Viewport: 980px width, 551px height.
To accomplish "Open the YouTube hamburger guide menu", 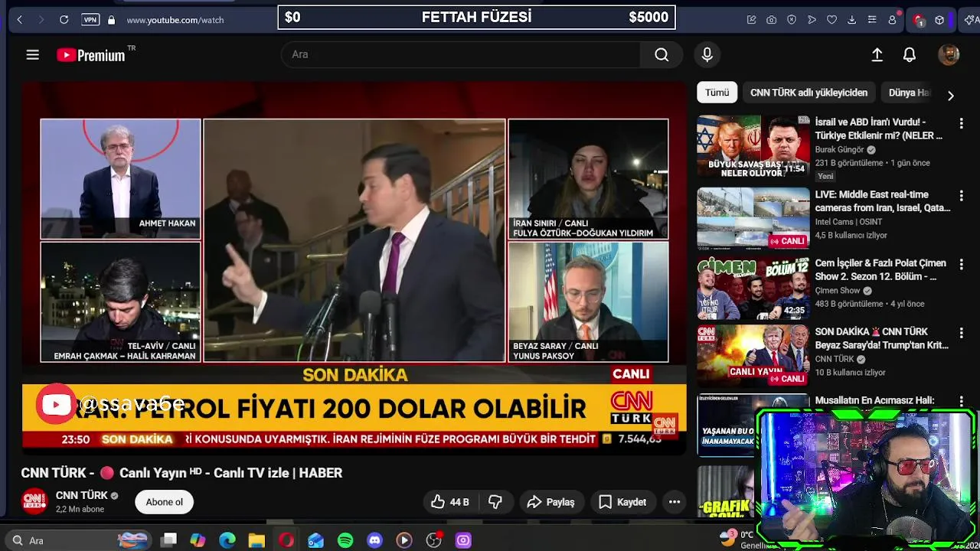I will (x=32, y=54).
